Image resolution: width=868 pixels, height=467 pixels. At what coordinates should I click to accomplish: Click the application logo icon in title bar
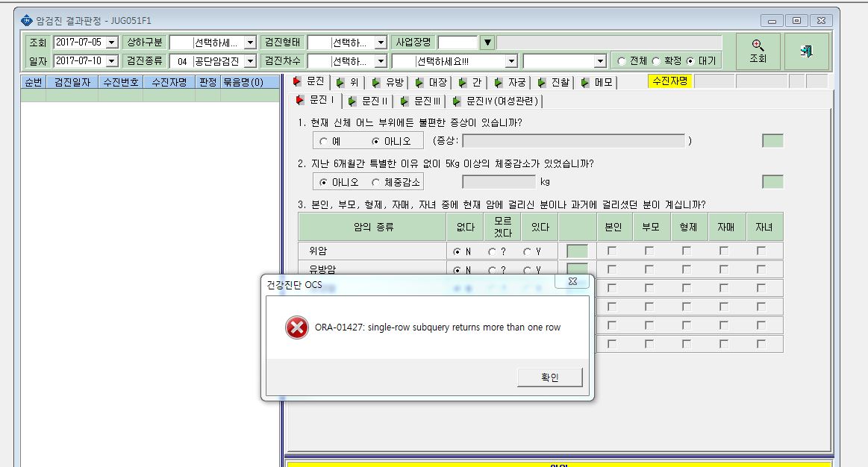click(x=27, y=20)
